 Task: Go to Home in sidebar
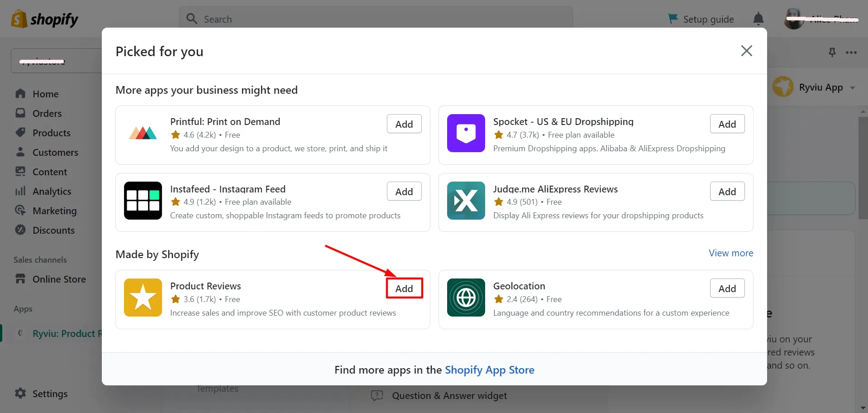(x=46, y=94)
